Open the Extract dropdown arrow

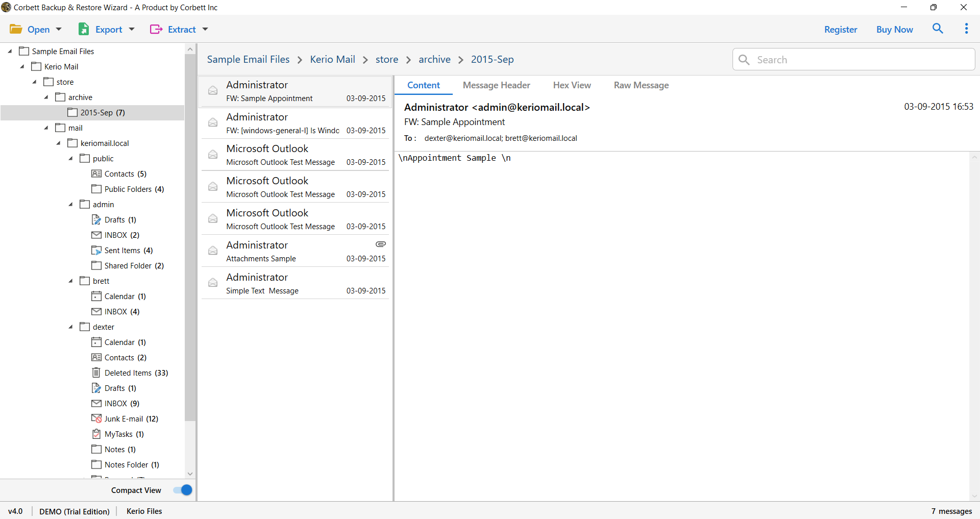point(205,29)
